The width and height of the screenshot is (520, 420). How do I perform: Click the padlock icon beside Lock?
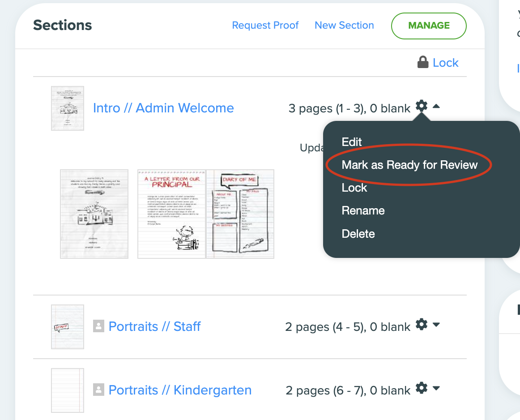click(423, 62)
